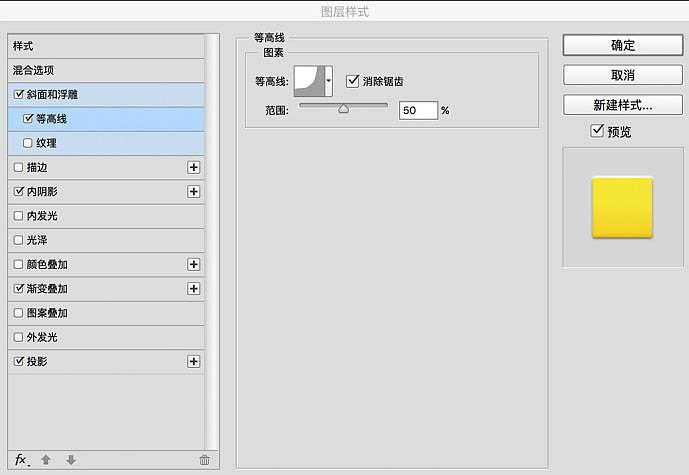Open the contour picker dropdown arrow
Screen dimensions: 689x475
[328, 82]
